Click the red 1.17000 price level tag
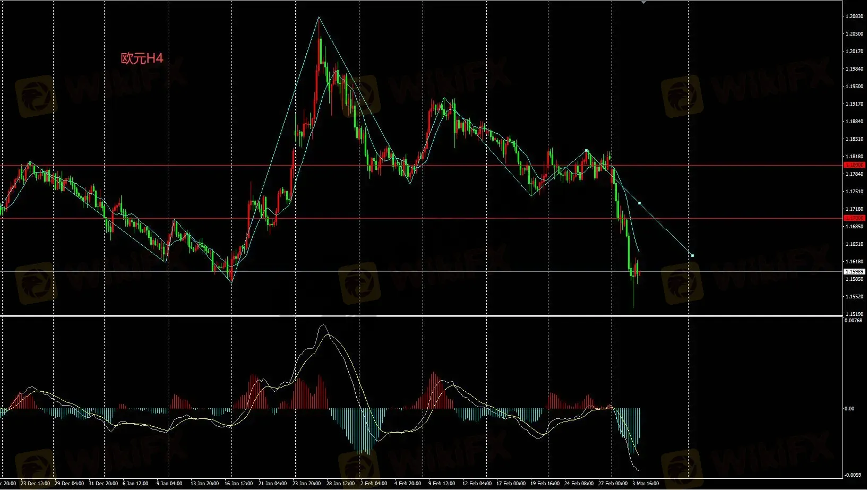Image resolution: width=868 pixels, height=490 pixels. click(x=854, y=218)
